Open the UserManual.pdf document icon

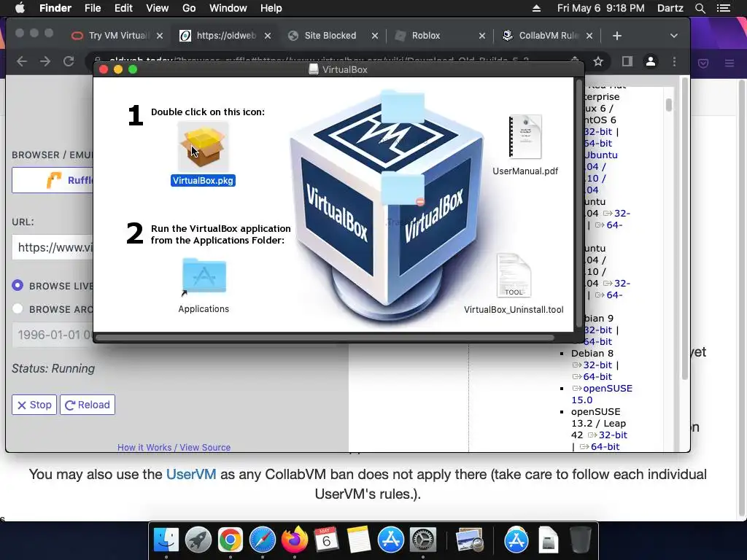(x=525, y=137)
